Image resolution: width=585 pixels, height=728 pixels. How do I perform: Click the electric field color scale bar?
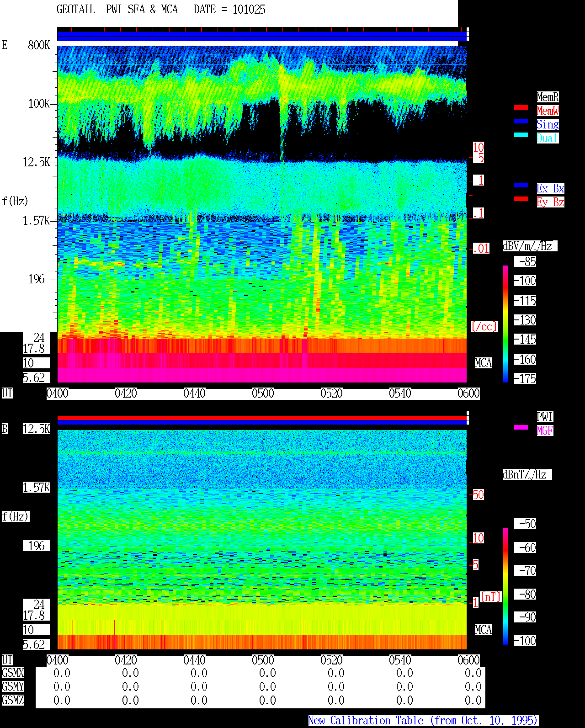pyautogui.click(x=505, y=324)
